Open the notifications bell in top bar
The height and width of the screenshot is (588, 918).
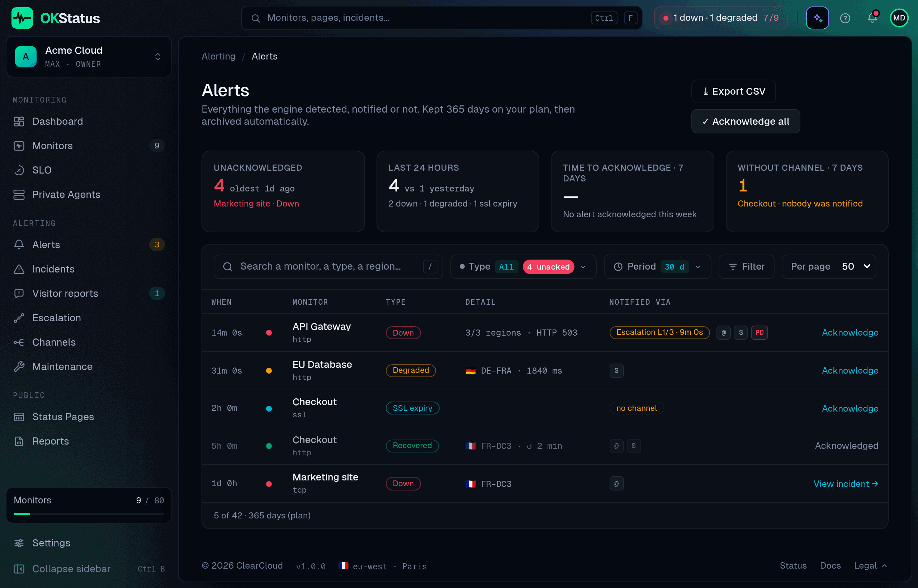point(872,18)
